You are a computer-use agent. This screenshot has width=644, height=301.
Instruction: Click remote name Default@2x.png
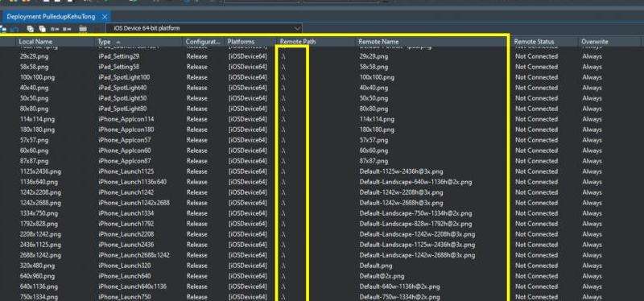pyautogui.click(x=382, y=276)
